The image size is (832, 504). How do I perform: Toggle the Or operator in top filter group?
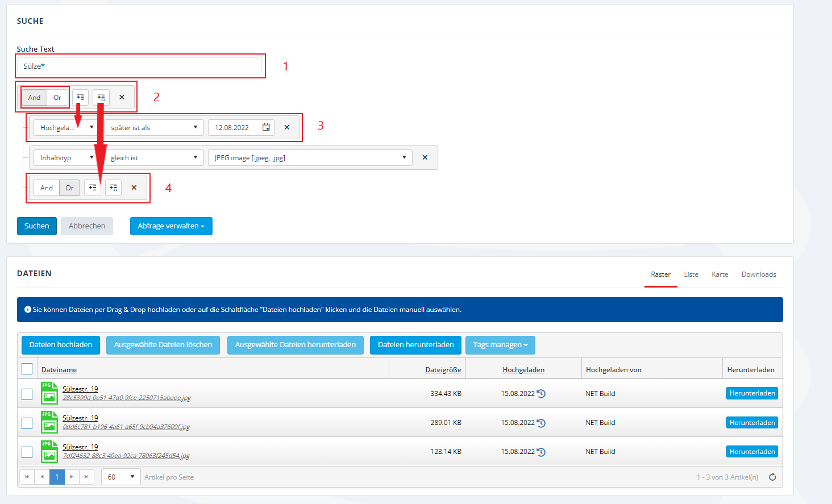pos(57,97)
